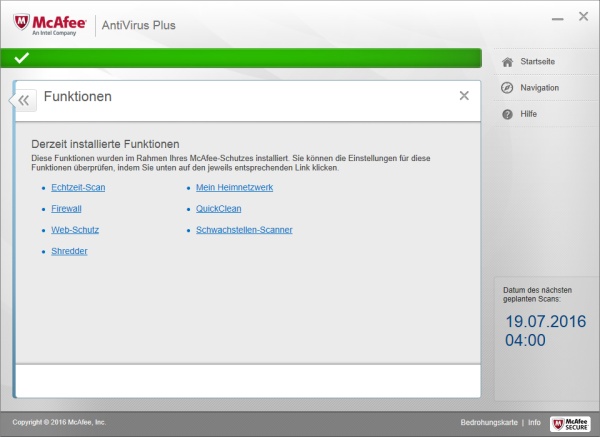Click 'Datum des nächsten geplanten Scans' label
The height and width of the screenshot is (437, 600).
(537, 295)
